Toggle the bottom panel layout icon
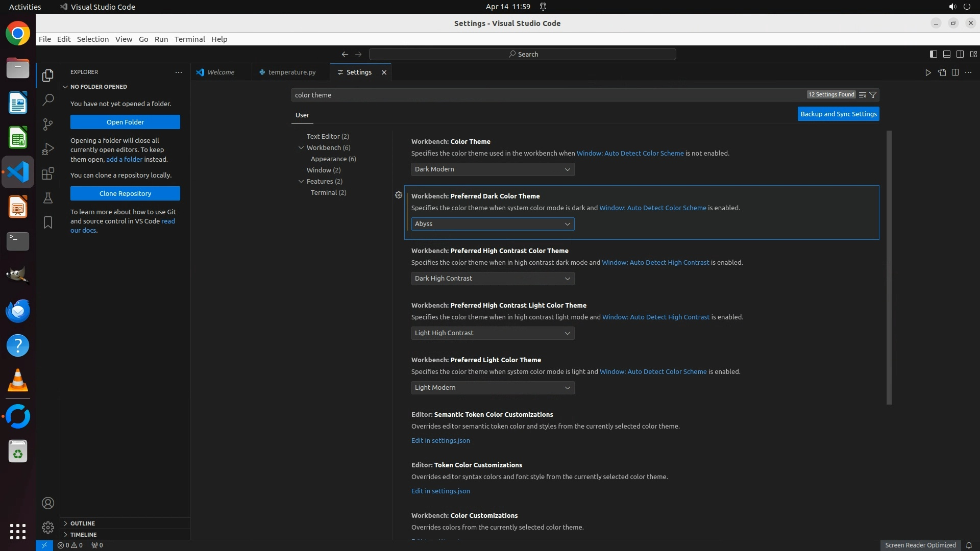This screenshot has width=980, height=551. [946, 54]
